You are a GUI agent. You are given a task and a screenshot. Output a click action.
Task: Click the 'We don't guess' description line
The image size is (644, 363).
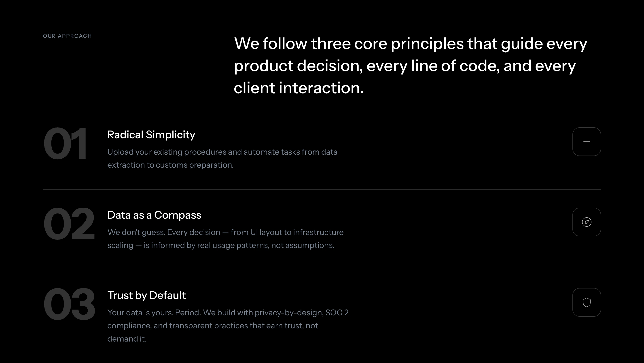click(225, 232)
